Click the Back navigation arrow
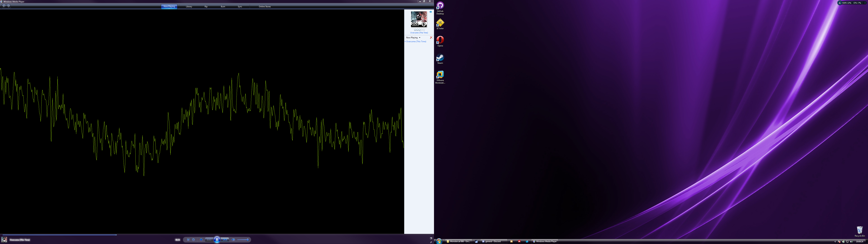This screenshot has height=244, width=868. coord(4,6)
